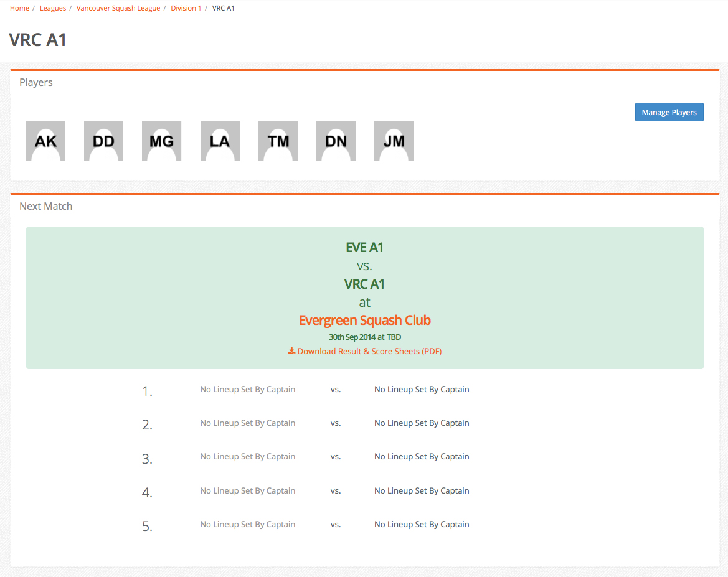
Task: Click the VRC A1 page heading
Action: pyautogui.click(x=37, y=40)
